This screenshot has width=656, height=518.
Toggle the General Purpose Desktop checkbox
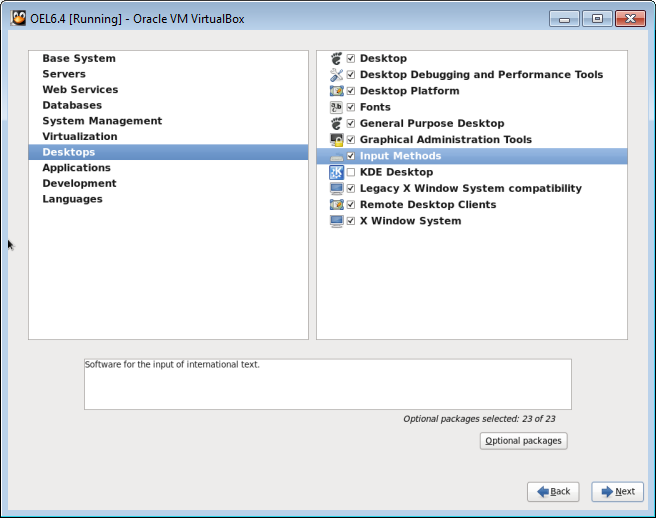351,123
